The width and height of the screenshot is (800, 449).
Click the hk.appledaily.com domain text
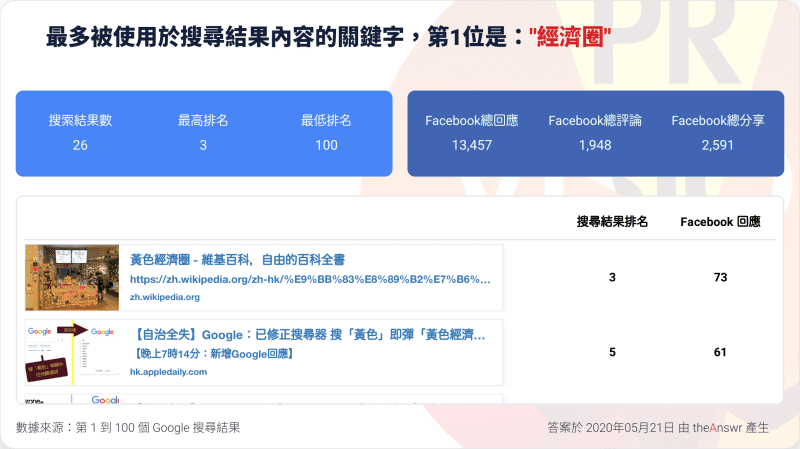pos(168,372)
